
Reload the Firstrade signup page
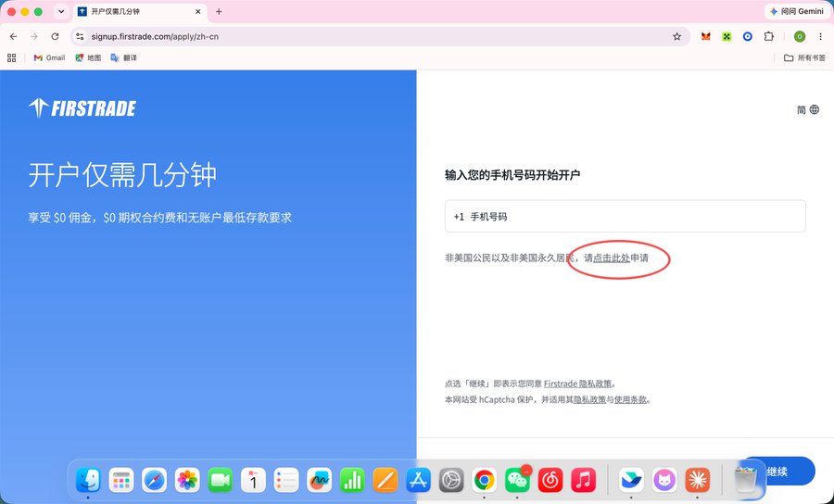click(55, 37)
